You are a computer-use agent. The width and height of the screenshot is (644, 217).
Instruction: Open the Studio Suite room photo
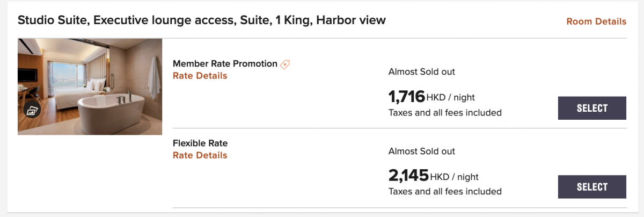tap(90, 86)
